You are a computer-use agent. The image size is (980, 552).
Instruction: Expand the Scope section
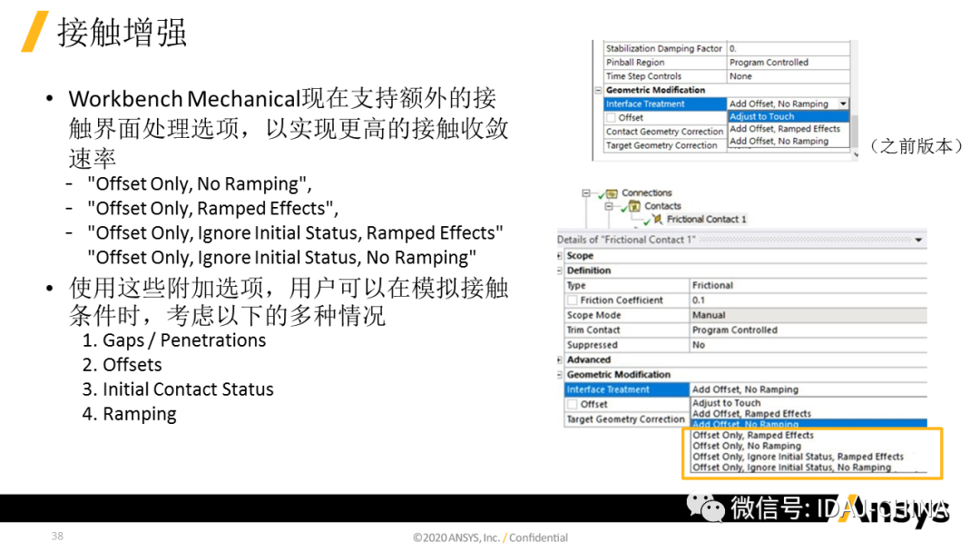[559, 256]
